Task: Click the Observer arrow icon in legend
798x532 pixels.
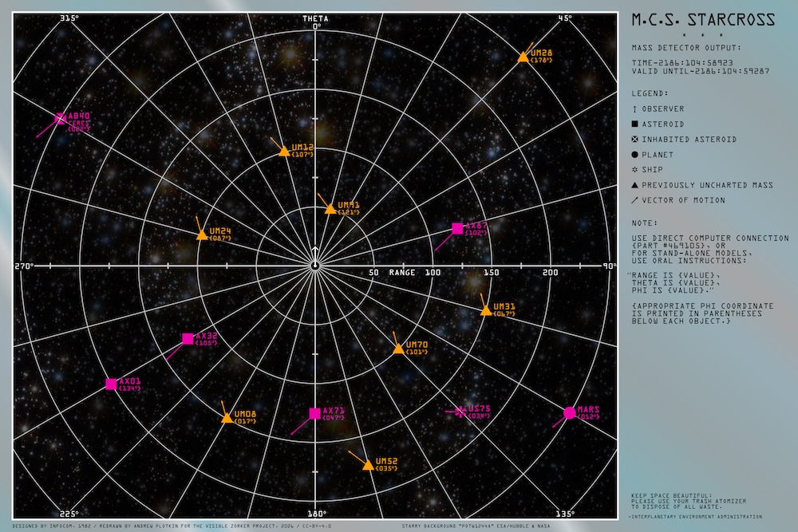Action: [634, 108]
